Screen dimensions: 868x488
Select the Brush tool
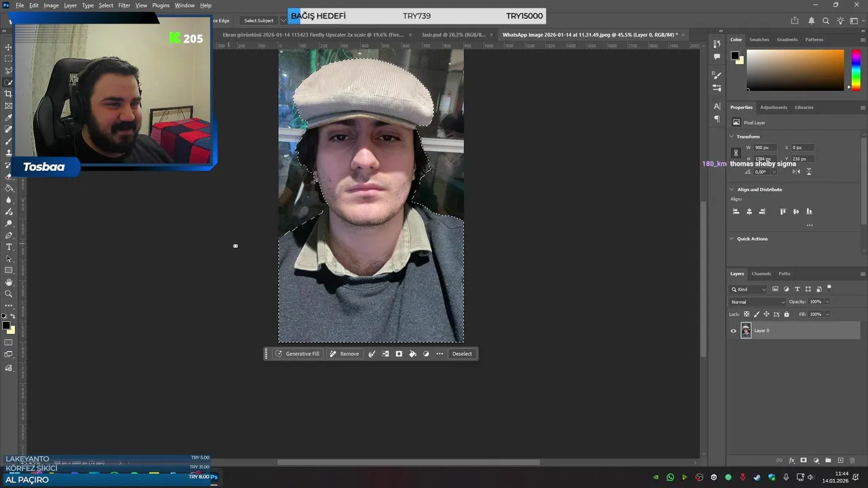click(9, 141)
